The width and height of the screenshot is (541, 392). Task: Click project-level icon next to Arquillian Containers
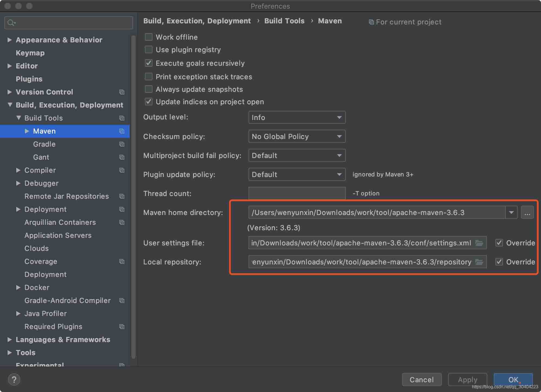pyautogui.click(x=122, y=222)
